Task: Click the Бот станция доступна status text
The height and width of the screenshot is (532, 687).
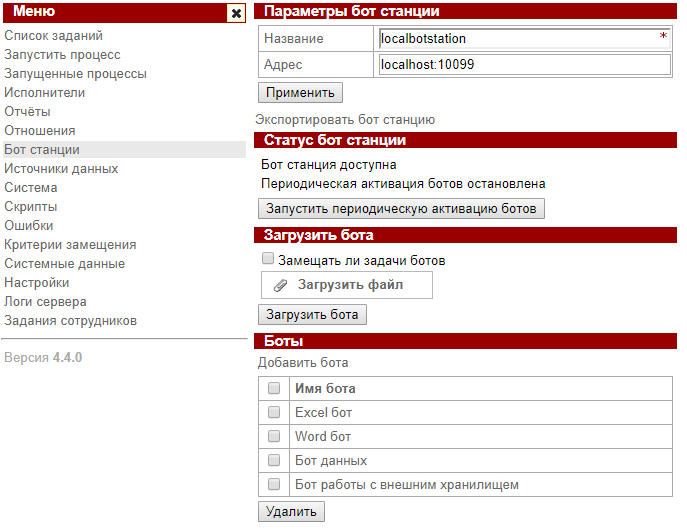Action: click(329, 165)
